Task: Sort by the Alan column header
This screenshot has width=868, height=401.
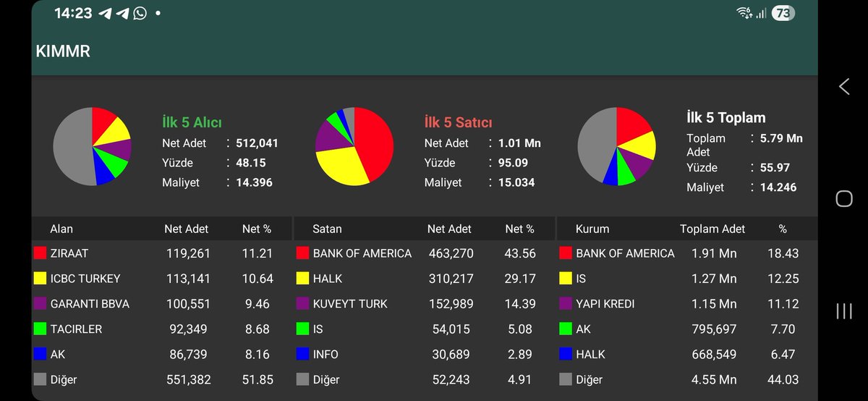Action: click(x=61, y=229)
